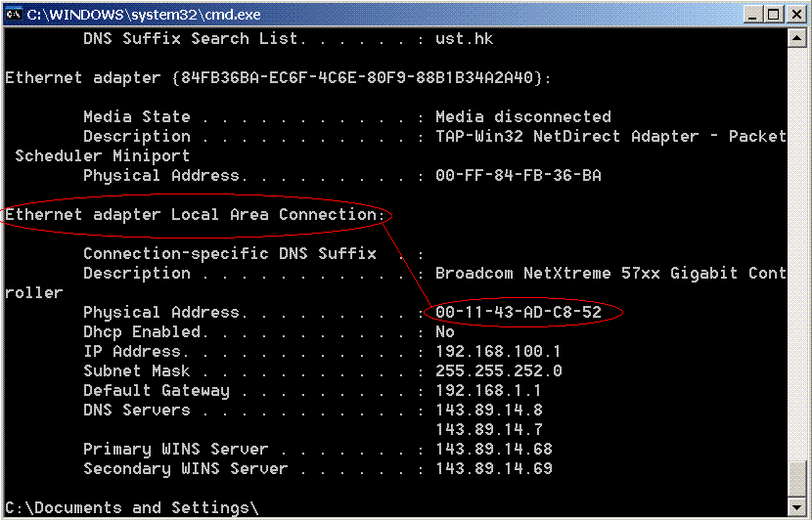The image size is (812, 520).
Task: Click the subnet mask 255.255.252.0 value
Action: point(499,371)
